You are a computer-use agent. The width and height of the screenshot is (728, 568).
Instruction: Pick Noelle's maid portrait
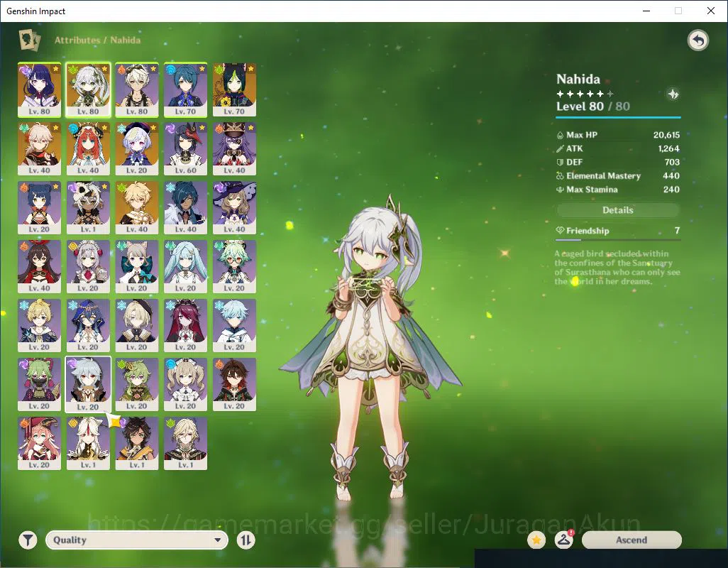point(88,266)
